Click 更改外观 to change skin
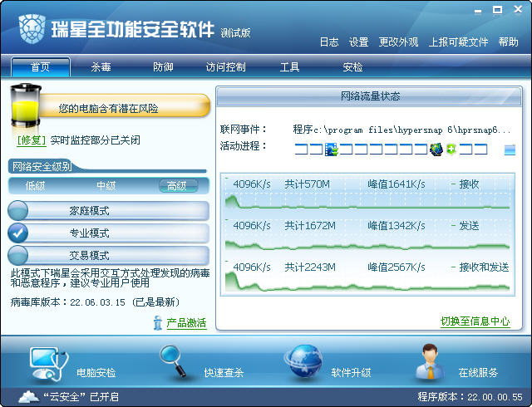The image size is (532, 407). 399,42
